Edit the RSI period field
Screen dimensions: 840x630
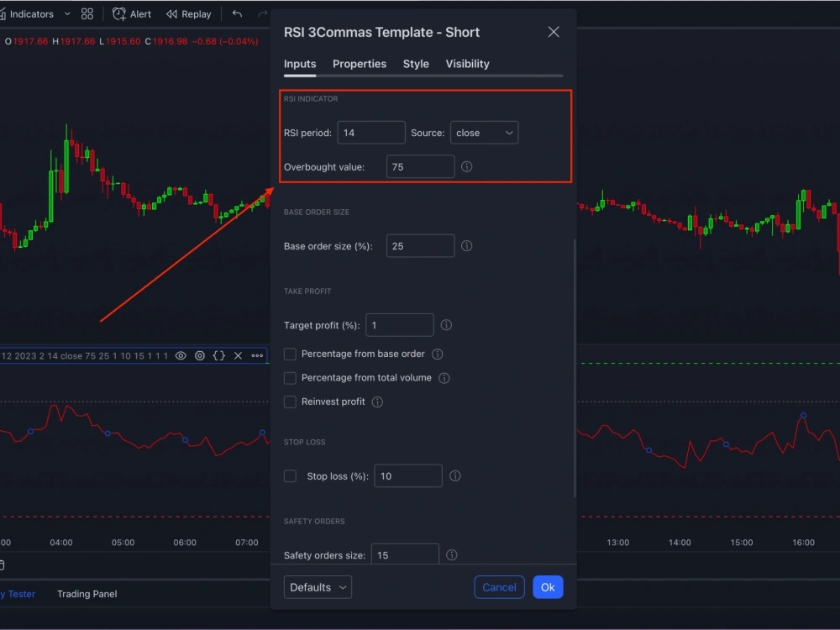pos(371,133)
